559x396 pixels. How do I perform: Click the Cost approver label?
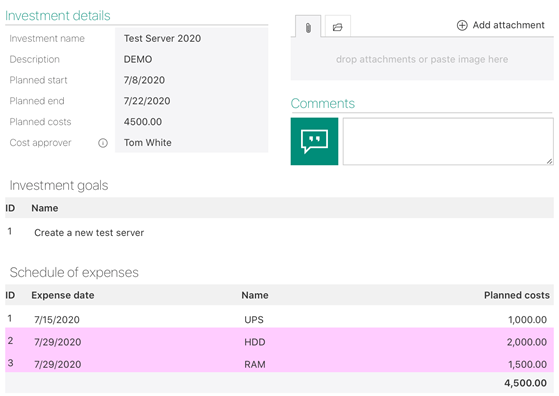(40, 143)
